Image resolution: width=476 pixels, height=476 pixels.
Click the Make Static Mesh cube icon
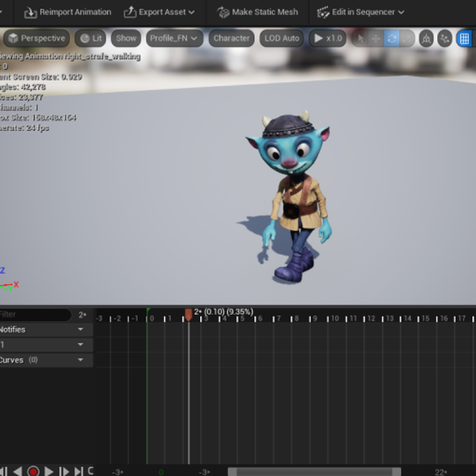223,13
